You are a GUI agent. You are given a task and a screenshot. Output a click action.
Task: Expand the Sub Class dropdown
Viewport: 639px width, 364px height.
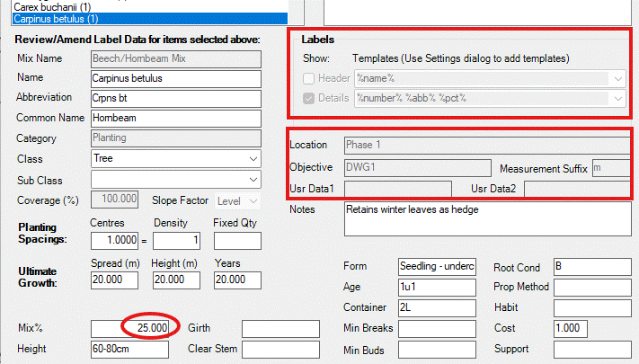tap(253, 179)
